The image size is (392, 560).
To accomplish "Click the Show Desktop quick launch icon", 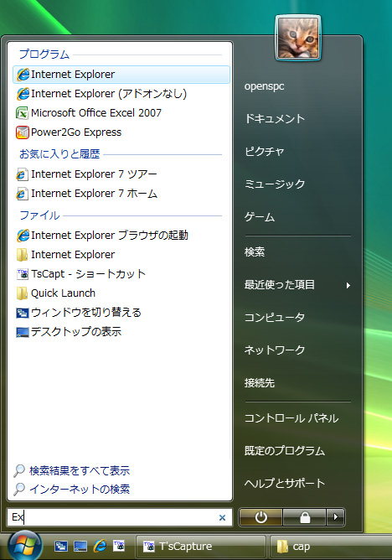I will (x=80, y=546).
